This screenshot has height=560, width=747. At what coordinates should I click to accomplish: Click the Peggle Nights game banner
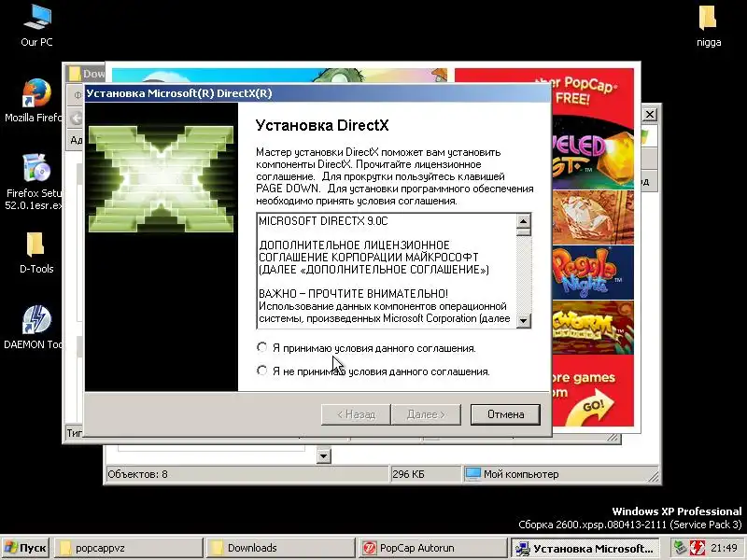(x=593, y=273)
